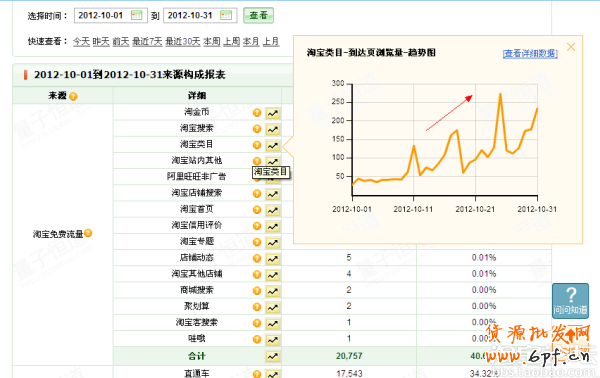The image size is (600, 378).
Task: Click report heading 2012-10-01到2012-10-31来源构成报表
Action: [x=129, y=75]
